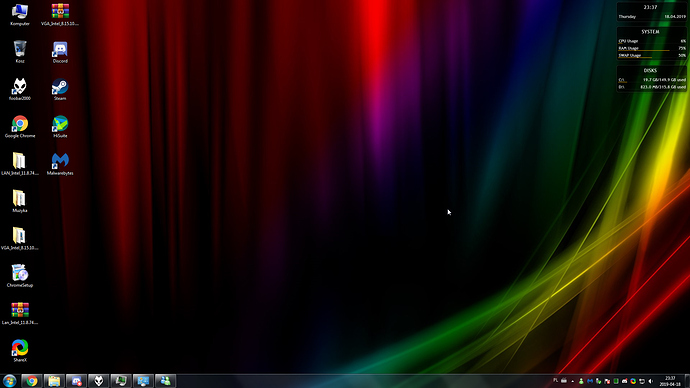690x388 pixels.
Task: Select the Steam desktop shortcut
Action: (x=60, y=89)
